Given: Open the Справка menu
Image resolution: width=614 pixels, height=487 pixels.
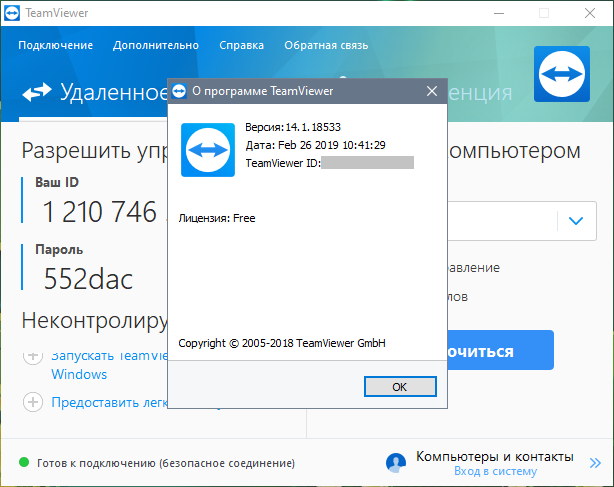Looking at the screenshot, I should click(x=242, y=45).
